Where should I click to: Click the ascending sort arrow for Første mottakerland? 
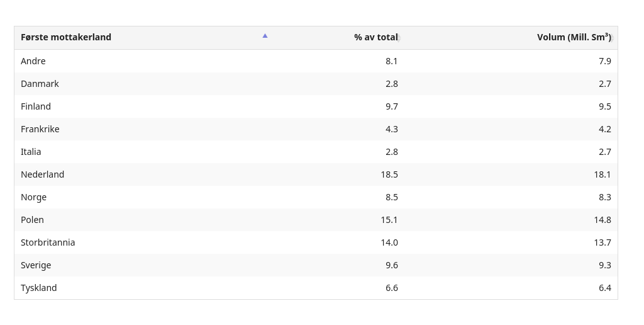pyautogui.click(x=265, y=36)
